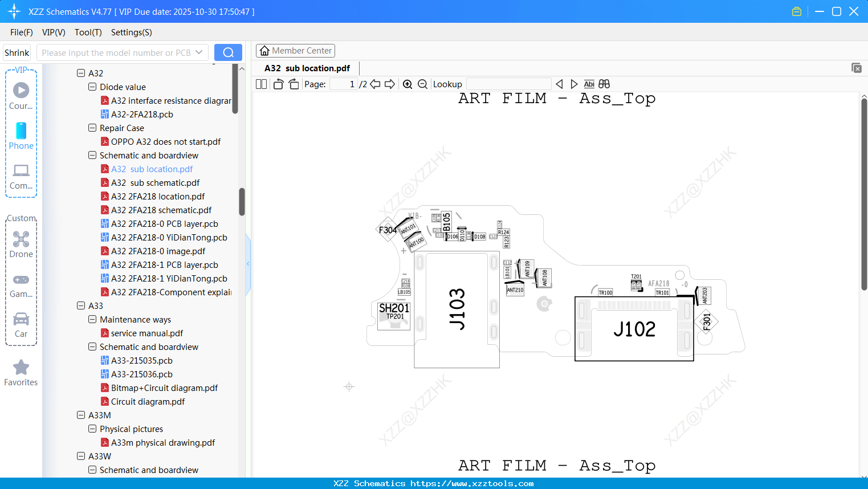This screenshot has width=868, height=489.
Task: Open the binoculars search tool
Action: [x=604, y=83]
